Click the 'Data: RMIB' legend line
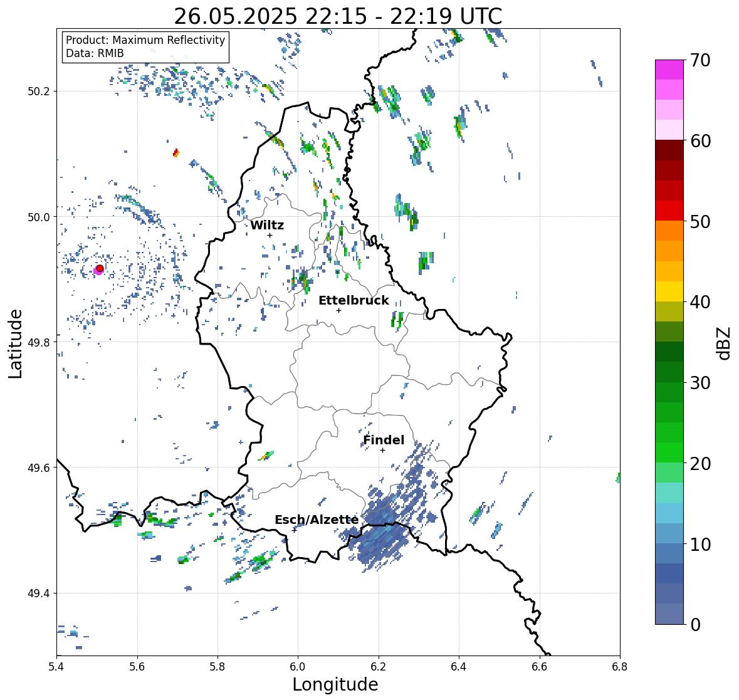The width and height of the screenshot is (739, 700). tap(95, 53)
